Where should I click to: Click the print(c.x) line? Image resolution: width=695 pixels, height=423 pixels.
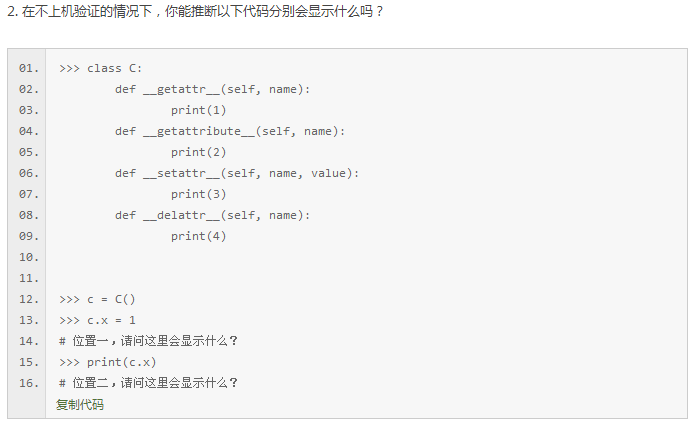point(108,362)
